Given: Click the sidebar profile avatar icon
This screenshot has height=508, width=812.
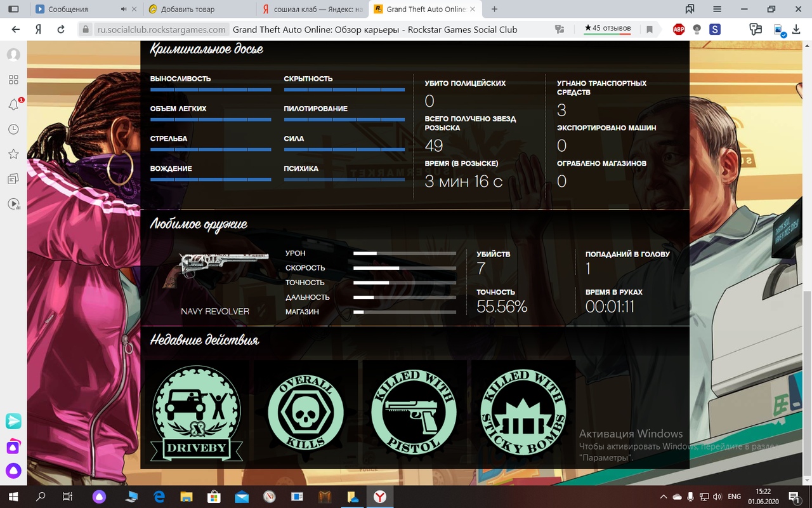Looking at the screenshot, I should tap(13, 55).
